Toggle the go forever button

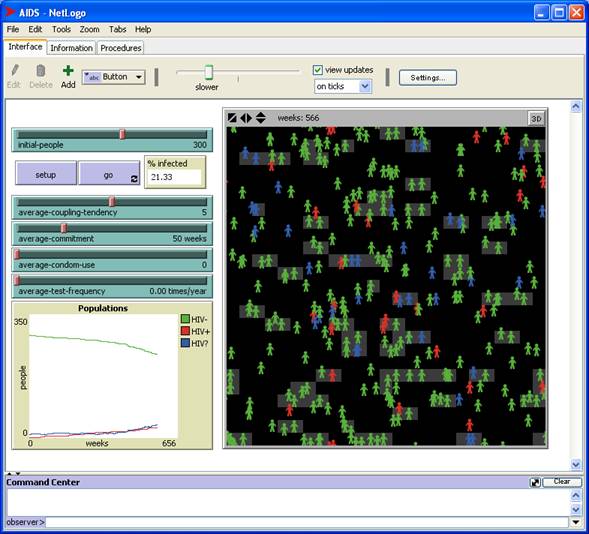coord(109,173)
